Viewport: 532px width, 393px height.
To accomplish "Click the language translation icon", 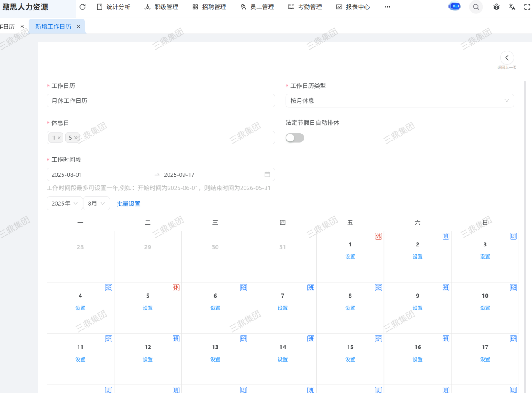I will tap(512, 7).
